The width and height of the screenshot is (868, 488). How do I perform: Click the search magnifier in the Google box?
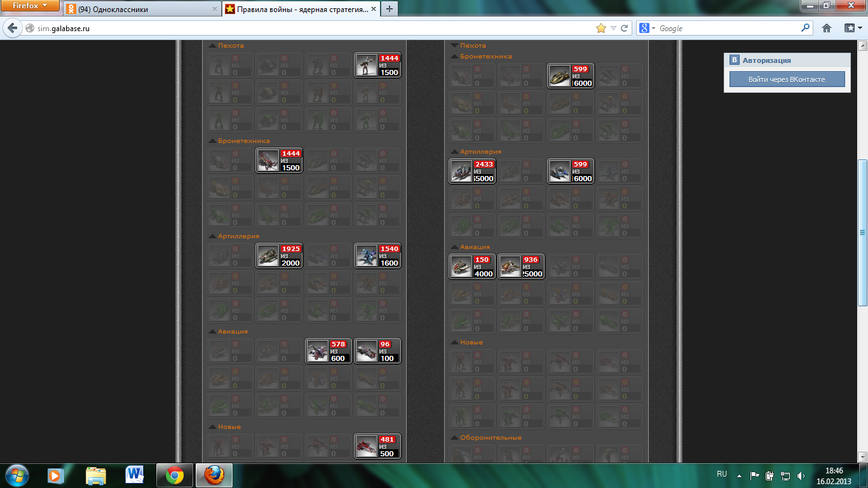pos(806,28)
